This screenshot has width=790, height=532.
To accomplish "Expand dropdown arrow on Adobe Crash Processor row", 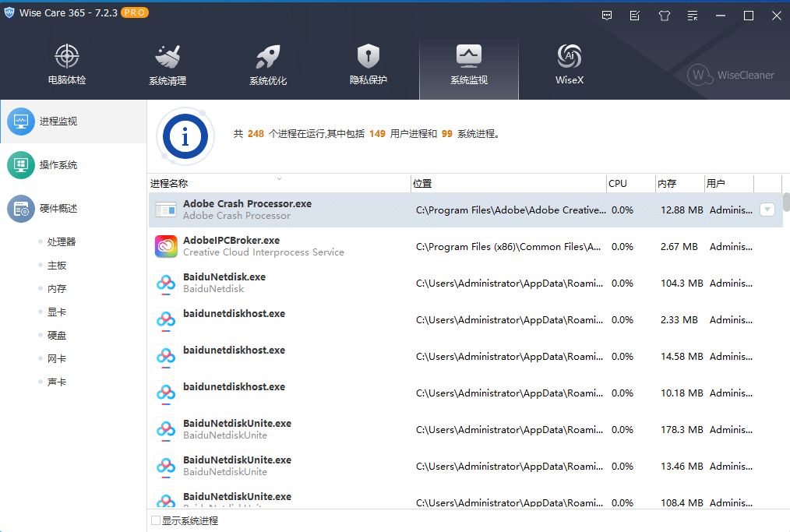I will 767,210.
